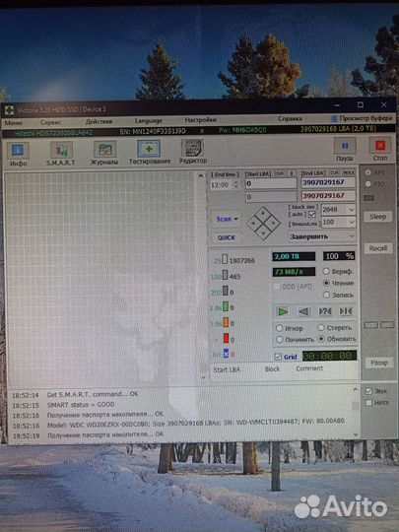Select the Чтение radio button

pos(326,283)
